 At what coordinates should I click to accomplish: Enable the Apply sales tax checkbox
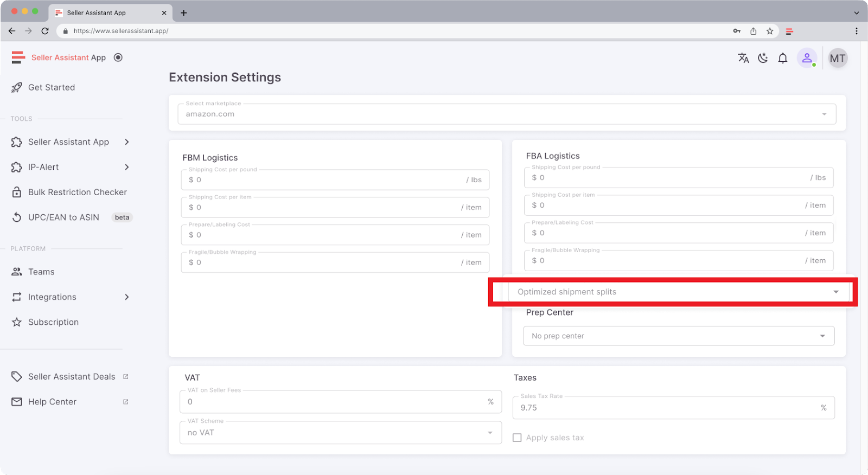(517, 438)
